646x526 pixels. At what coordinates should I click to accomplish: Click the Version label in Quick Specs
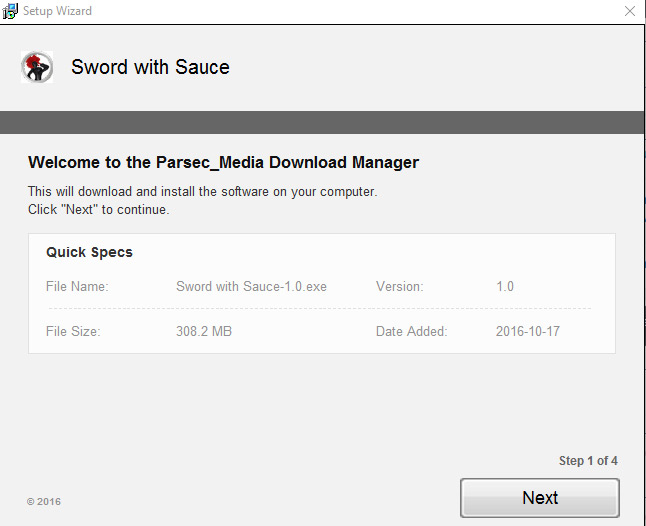[x=400, y=286]
